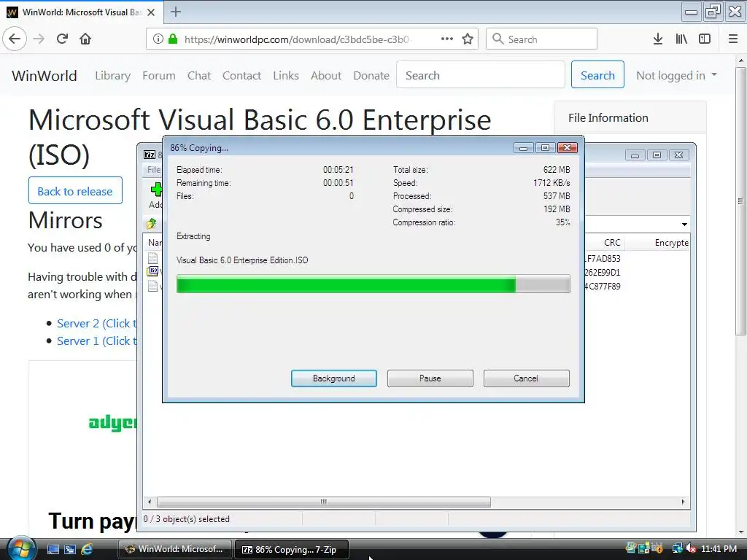Open Firefox downloads arrow
This screenshot has width=747, height=560.
click(x=658, y=39)
